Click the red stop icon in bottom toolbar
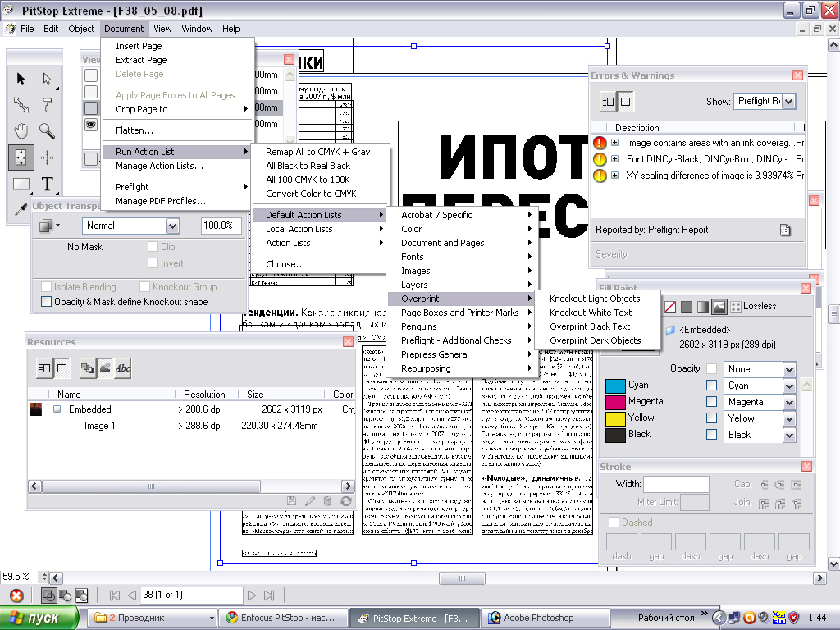This screenshot has width=840, height=630. [x=16, y=596]
